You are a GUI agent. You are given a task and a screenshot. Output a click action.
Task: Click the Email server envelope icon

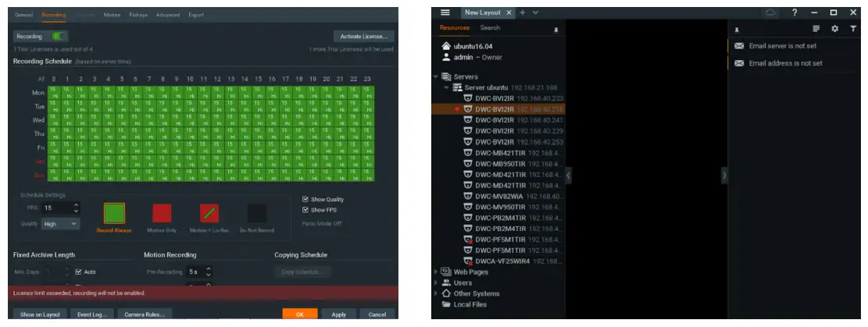click(739, 46)
